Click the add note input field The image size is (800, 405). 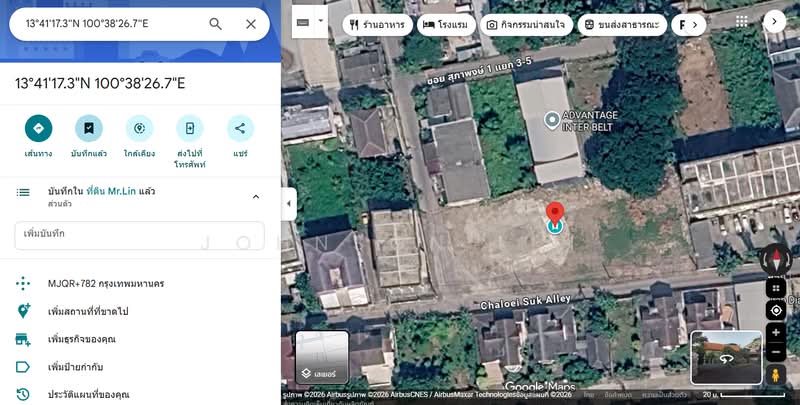tap(140, 234)
